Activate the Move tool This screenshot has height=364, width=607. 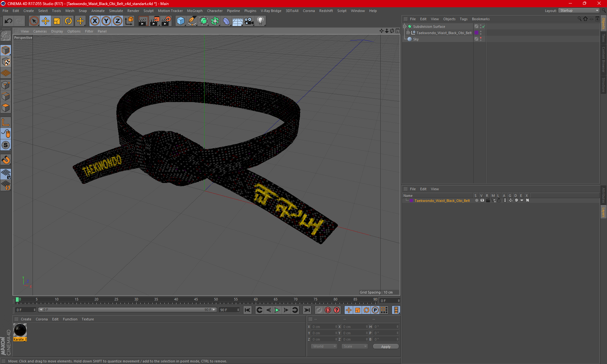click(x=46, y=21)
